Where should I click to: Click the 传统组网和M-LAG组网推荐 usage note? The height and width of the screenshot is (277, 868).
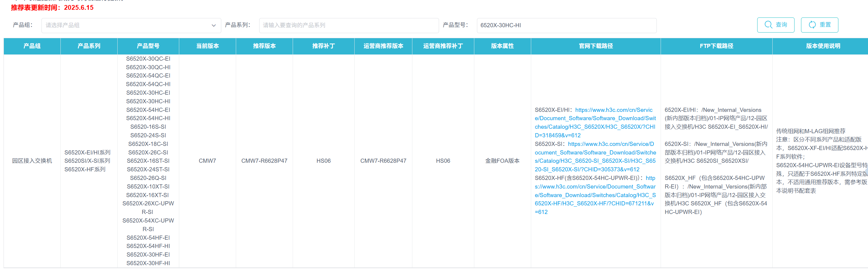(811, 131)
